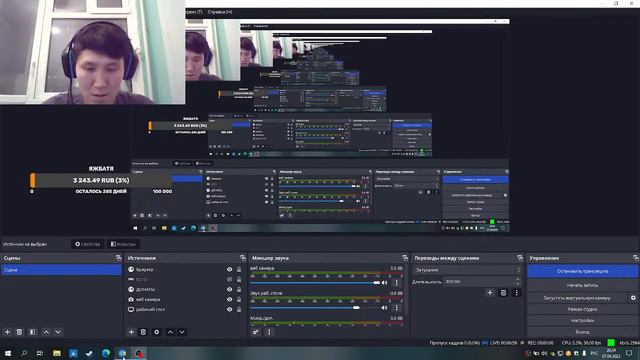The width and height of the screenshot is (640, 360).
Task: Click Запустить виртуальную камеру button
Action: 577,298
